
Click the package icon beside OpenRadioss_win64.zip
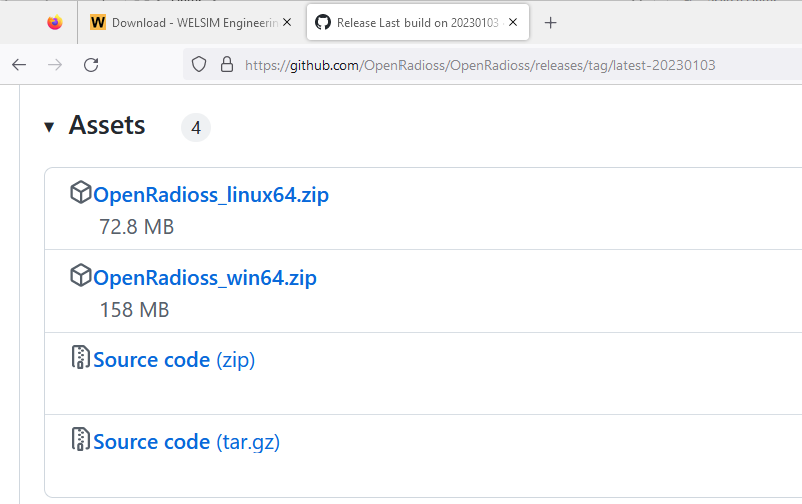click(80, 276)
